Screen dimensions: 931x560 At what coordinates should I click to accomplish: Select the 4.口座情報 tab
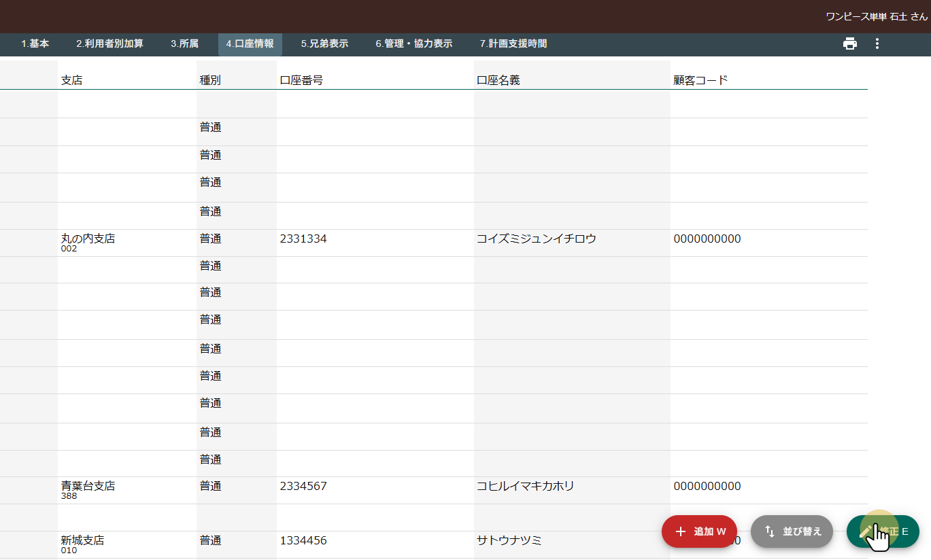coord(250,44)
